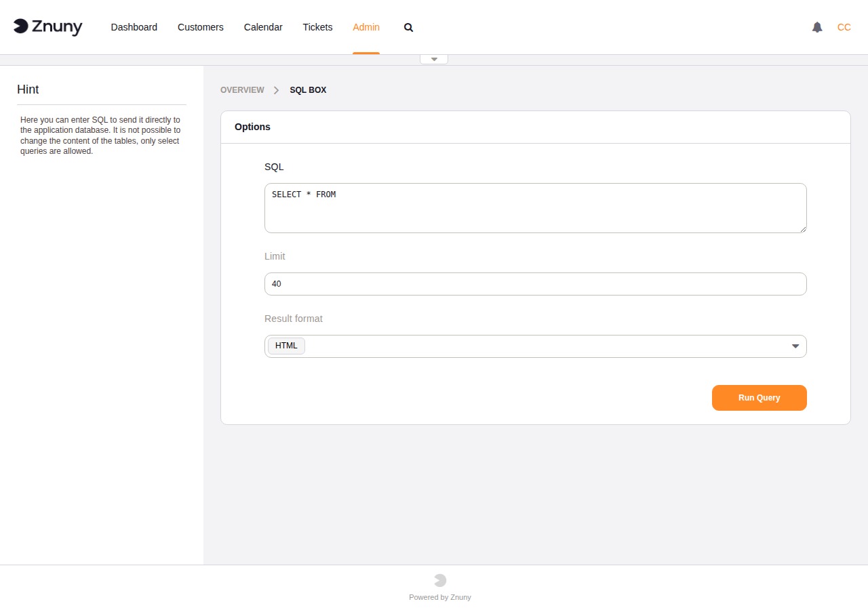Click the textarea resize handle corner
The width and height of the screenshot is (868, 610).
pos(803,229)
